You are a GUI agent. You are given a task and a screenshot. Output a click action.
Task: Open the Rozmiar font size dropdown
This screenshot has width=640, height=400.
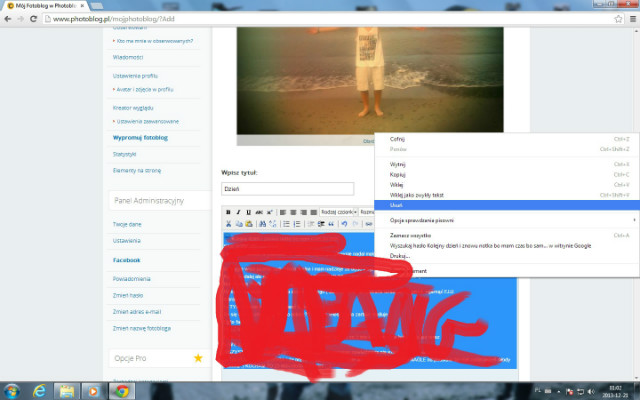point(367,212)
